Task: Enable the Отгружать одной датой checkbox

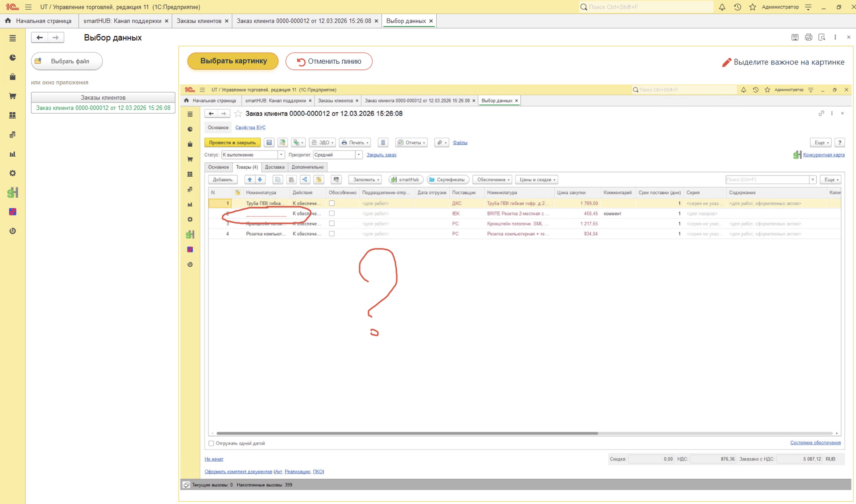Action: tap(211, 443)
